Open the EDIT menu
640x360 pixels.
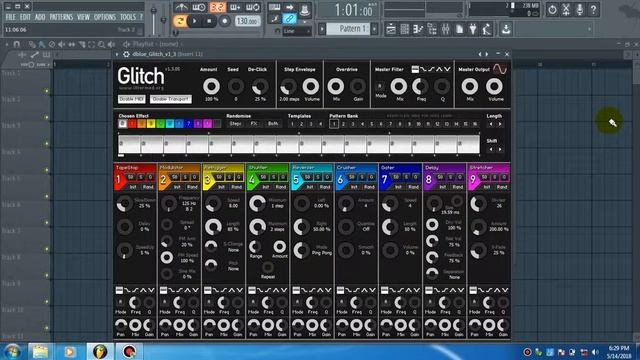[25, 17]
